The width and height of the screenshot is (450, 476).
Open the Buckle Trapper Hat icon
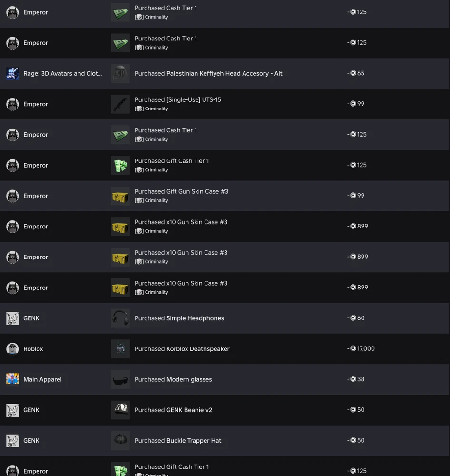pos(120,440)
